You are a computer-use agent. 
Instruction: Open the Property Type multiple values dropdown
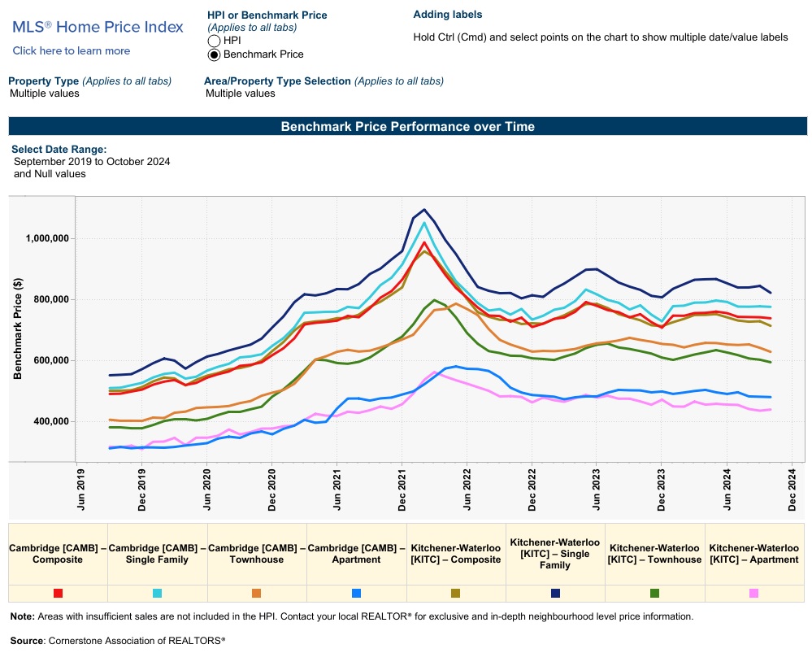click(x=45, y=94)
